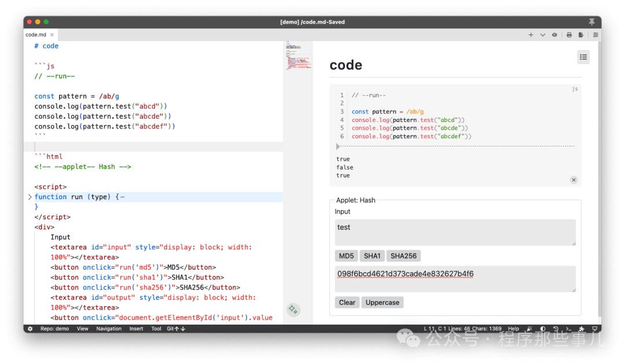Click the preview pane scrollbar
Screen dimensions: 625x364
(x=600, y=179)
